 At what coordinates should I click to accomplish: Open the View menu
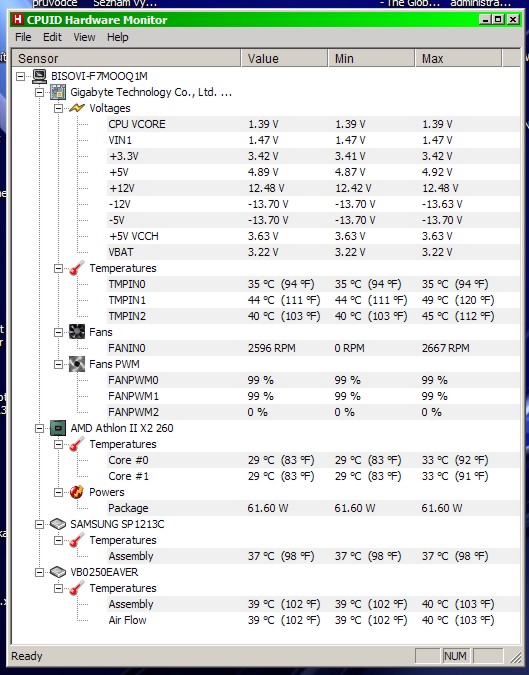pos(84,37)
